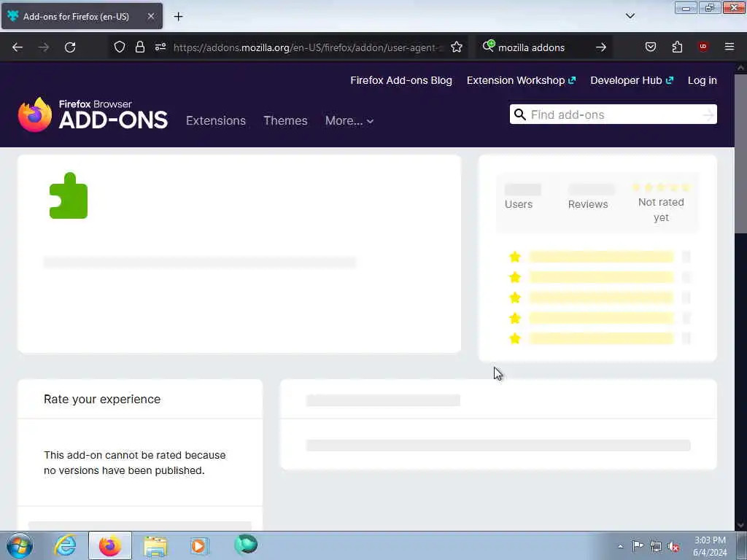Click the mozilla addons search box
747x560 pixels.
point(543,47)
